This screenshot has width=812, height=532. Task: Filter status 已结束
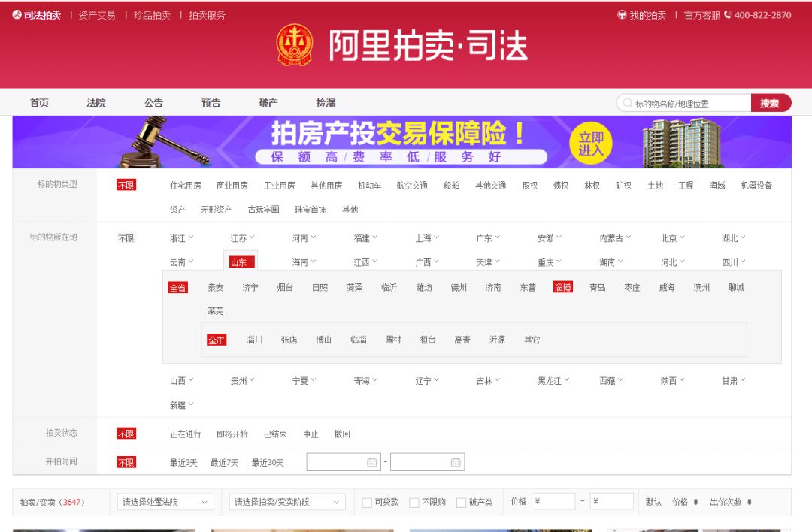[275, 434]
